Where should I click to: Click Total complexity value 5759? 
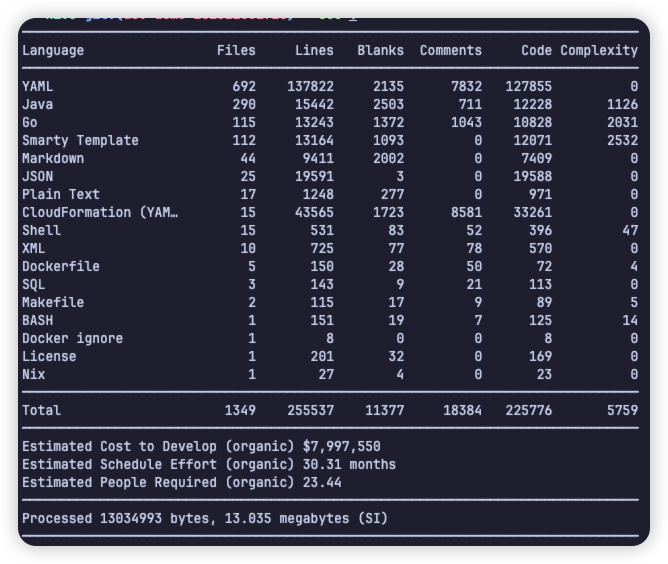click(622, 410)
